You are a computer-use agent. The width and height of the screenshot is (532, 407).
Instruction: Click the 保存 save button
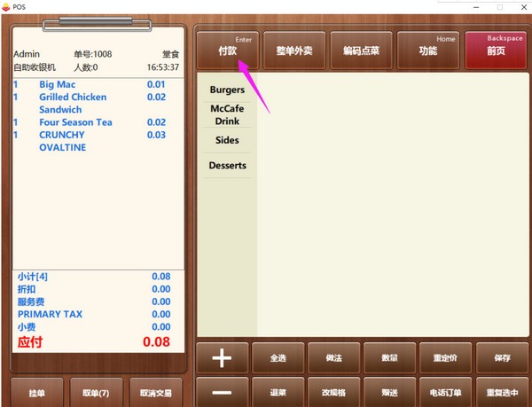pyautogui.click(x=502, y=358)
